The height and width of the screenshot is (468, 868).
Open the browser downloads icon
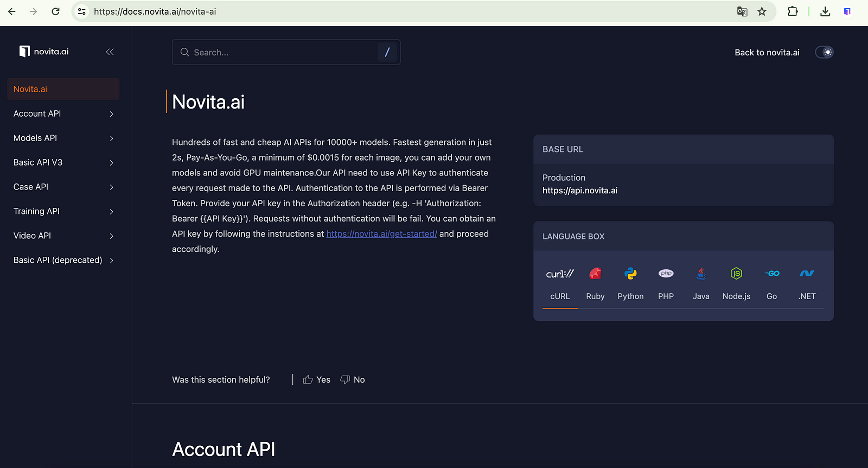coord(825,11)
